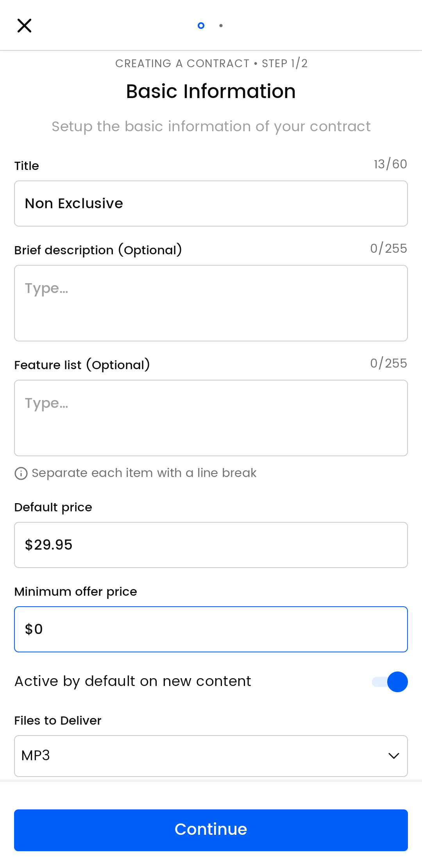Screen dimensions: 422x868
Task: Jump to the second step dot
Action: pos(221,26)
